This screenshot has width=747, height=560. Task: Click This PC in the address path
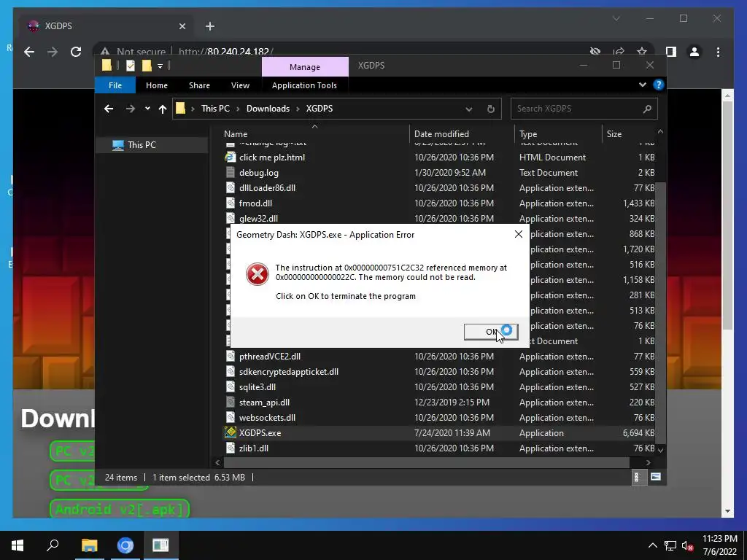pos(215,109)
